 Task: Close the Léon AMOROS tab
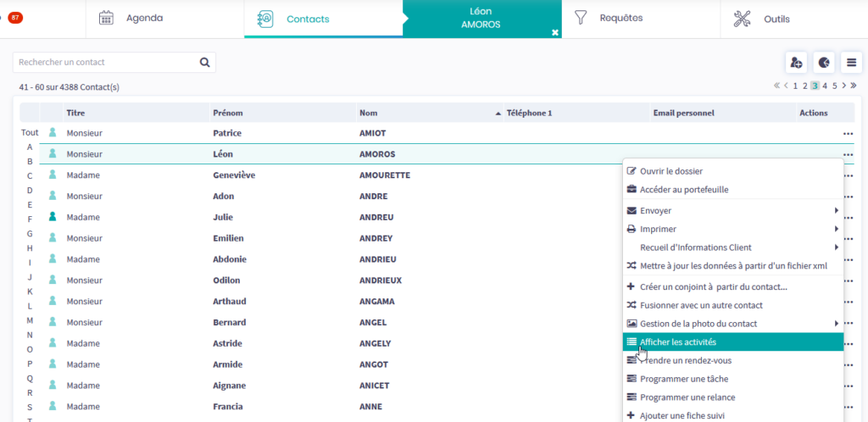[555, 32]
